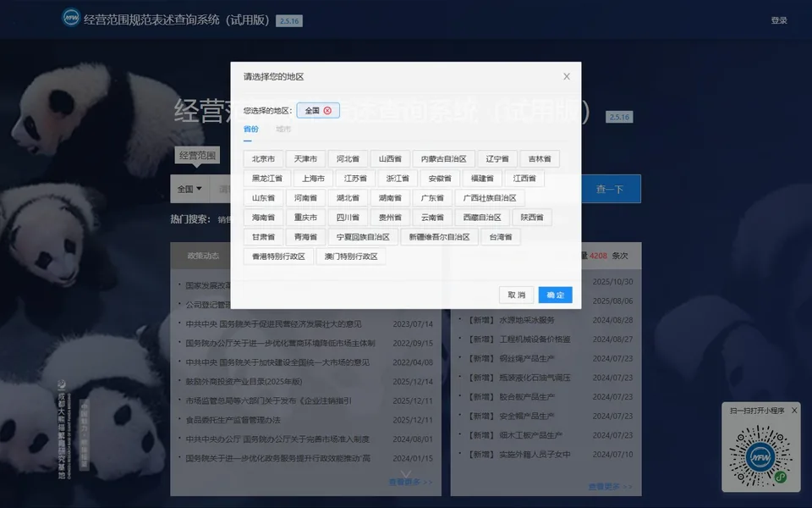
Task: Select 内蒙古自治区
Action: [444, 159]
